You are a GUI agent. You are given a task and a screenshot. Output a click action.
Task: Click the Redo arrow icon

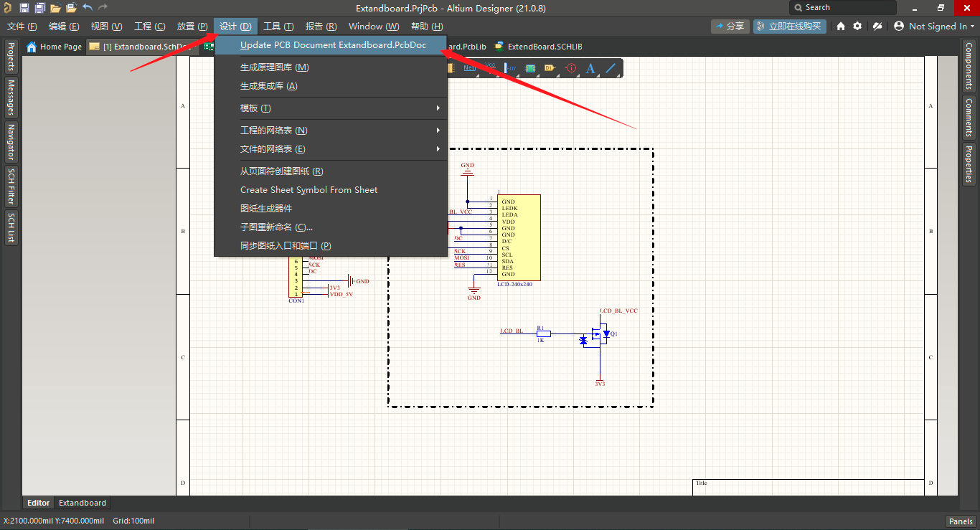click(103, 7)
